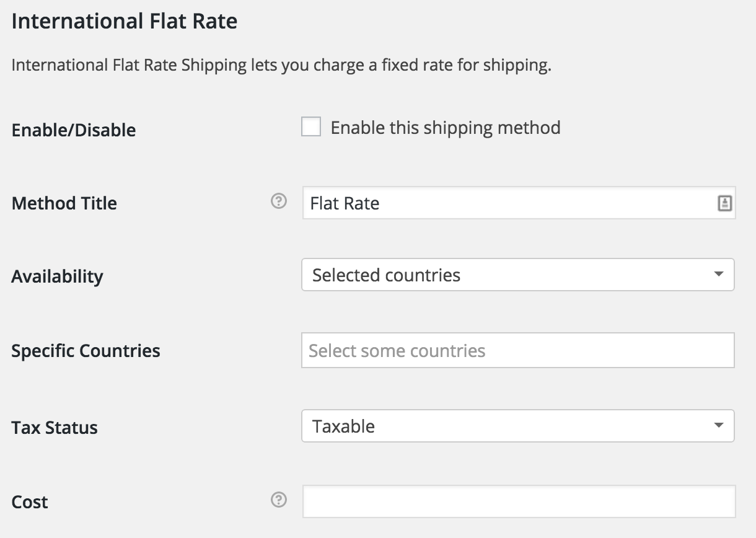This screenshot has width=756, height=538.
Task: Click the 'Specific Countries' field label
Action: click(x=86, y=351)
